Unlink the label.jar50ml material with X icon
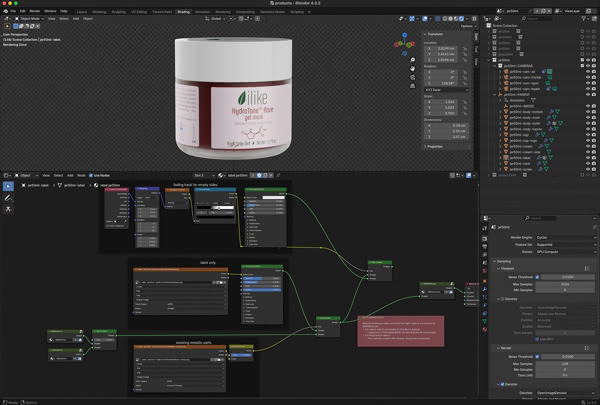The image size is (600, 405). pos(271,175)
